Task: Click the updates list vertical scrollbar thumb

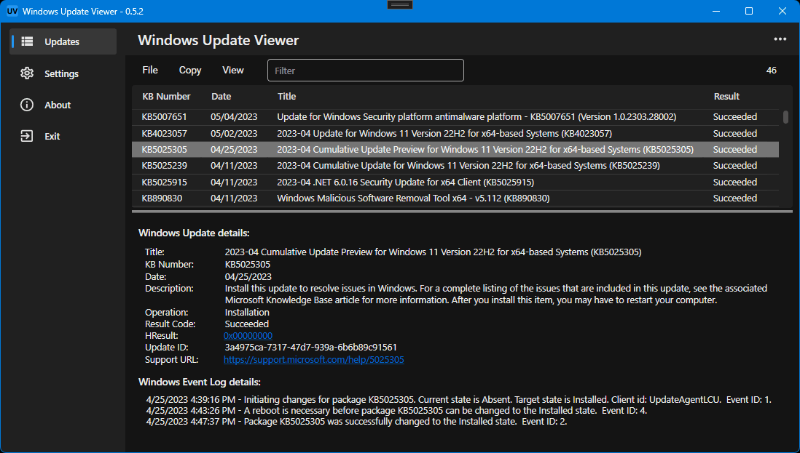Action: pyautogui.click(x=785, y=117)
